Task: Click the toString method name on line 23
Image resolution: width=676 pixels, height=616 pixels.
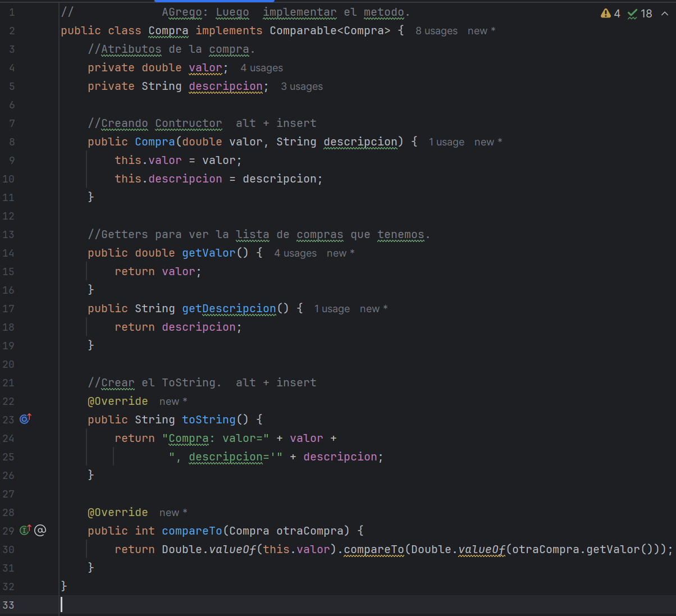Action: [209, 419]
